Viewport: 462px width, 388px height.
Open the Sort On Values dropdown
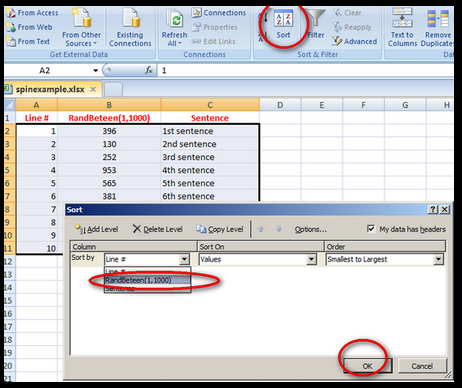click(311, 259)
